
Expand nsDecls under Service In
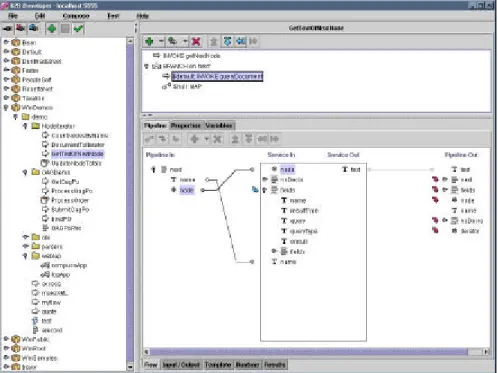click(265, 179)
